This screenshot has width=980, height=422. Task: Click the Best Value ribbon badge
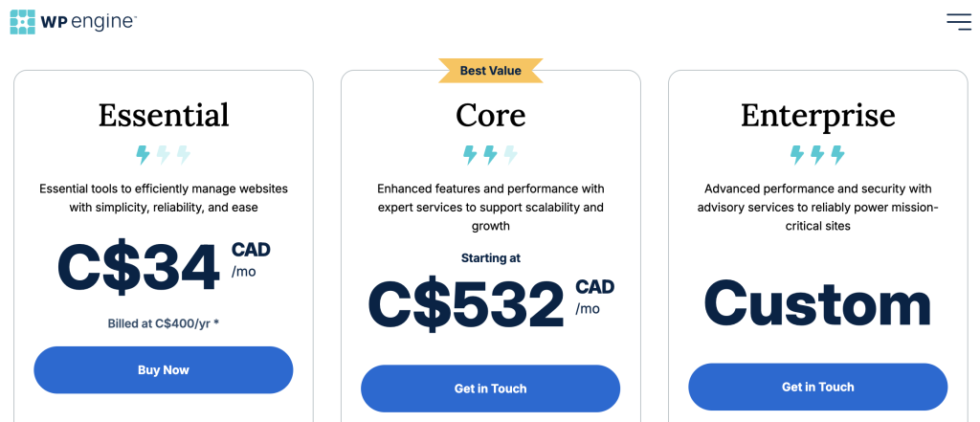click(x=490, y=70)
